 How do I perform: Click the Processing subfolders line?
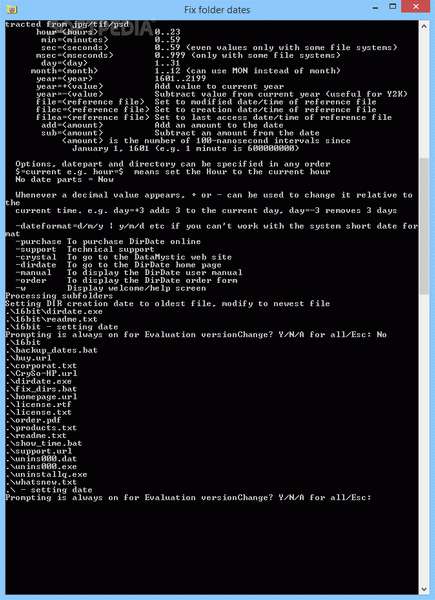[59, 296]
